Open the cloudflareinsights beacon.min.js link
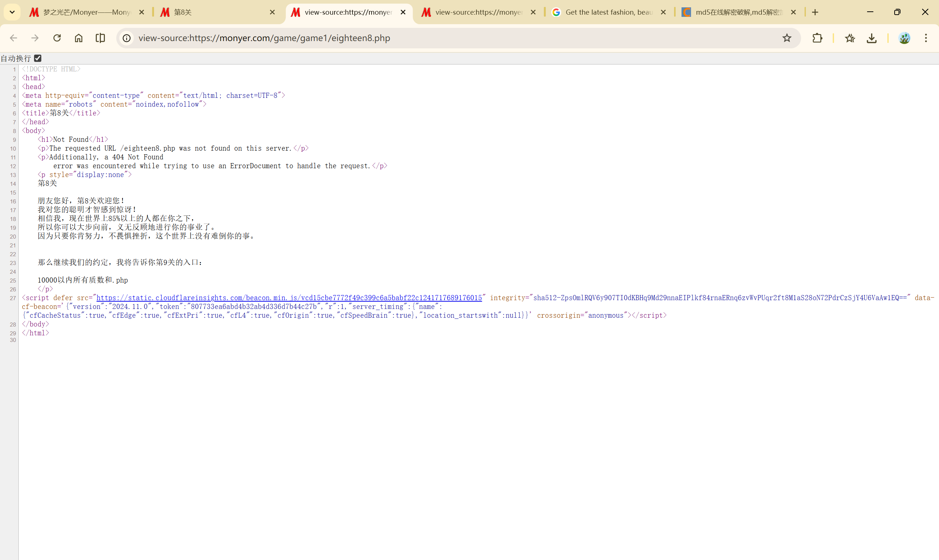939x560 pixels. [x=289, y=298]
